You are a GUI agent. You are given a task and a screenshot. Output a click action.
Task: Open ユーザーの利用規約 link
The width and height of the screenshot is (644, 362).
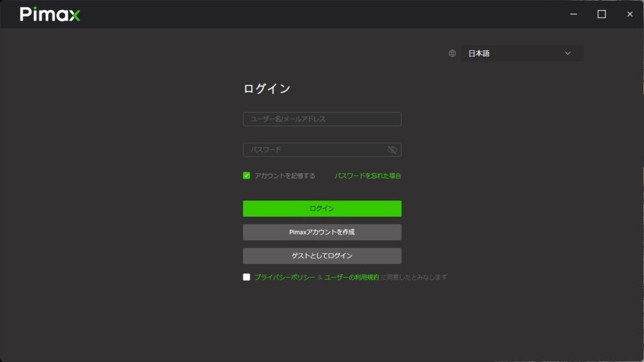coord(352,277)
